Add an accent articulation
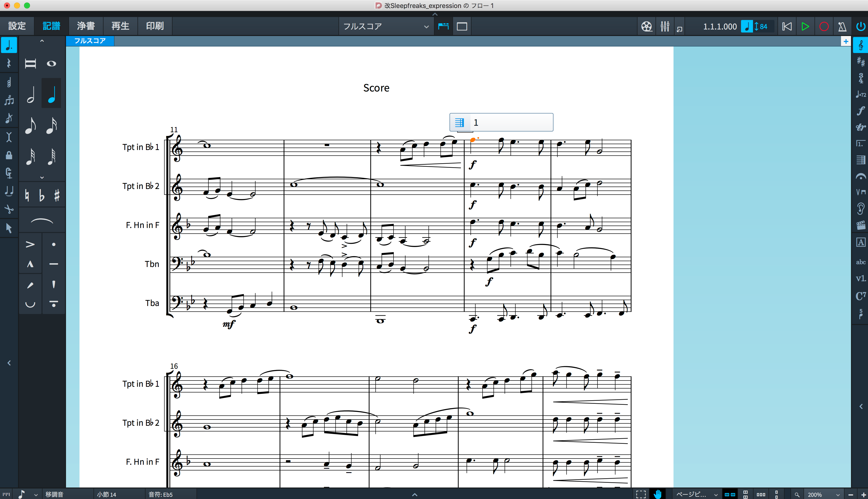Viewport: 868px width, 499px height. pos(30,244)
